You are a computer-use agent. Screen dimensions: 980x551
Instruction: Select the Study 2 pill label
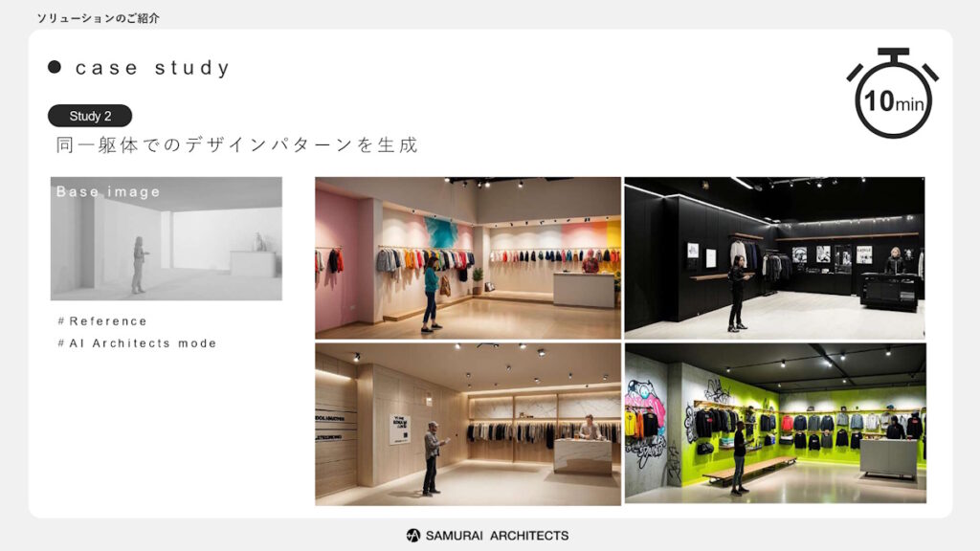point(90,116)
